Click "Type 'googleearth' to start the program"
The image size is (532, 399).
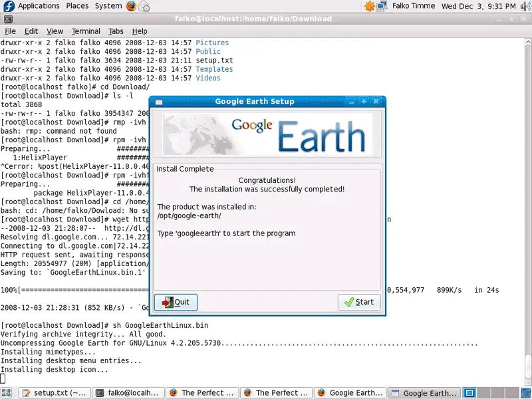[226, 233]
